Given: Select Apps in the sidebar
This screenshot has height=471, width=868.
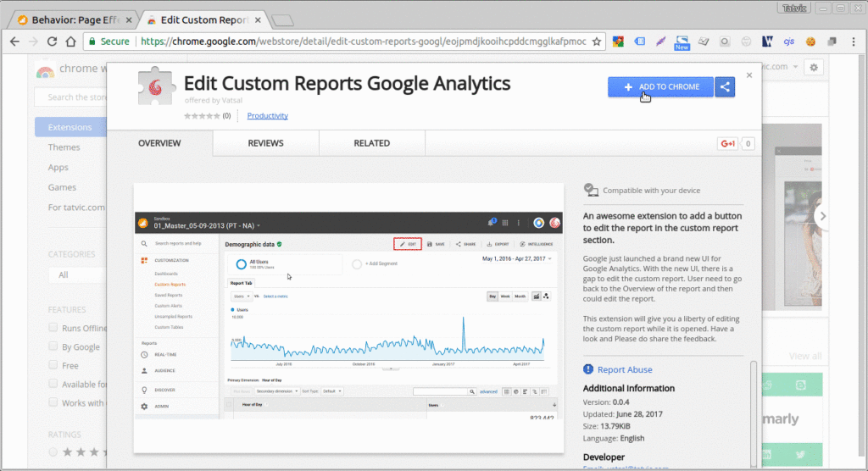Looking at the screenshot, I should coord(58,167).
